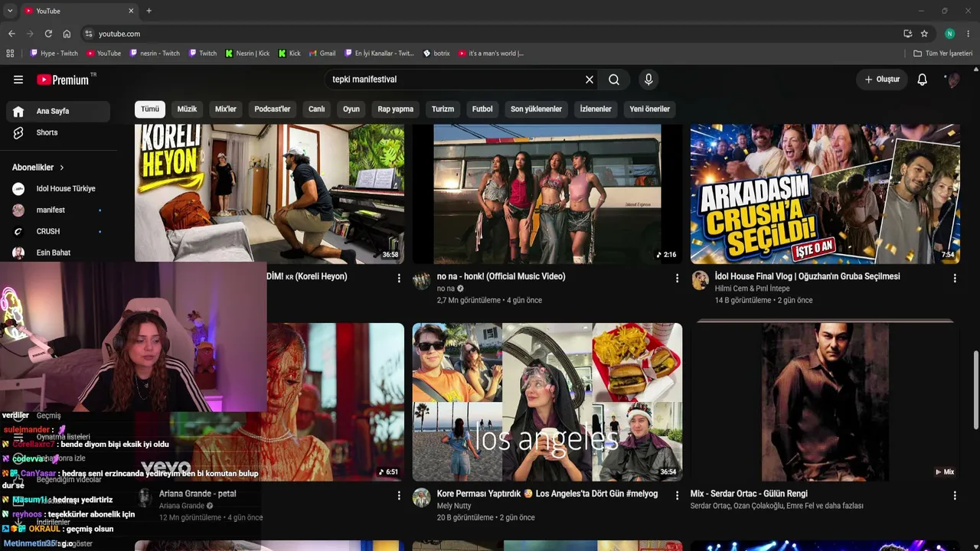Open the Gmail bookmark
The image size is (980, 551).
[x=322, y=54]
